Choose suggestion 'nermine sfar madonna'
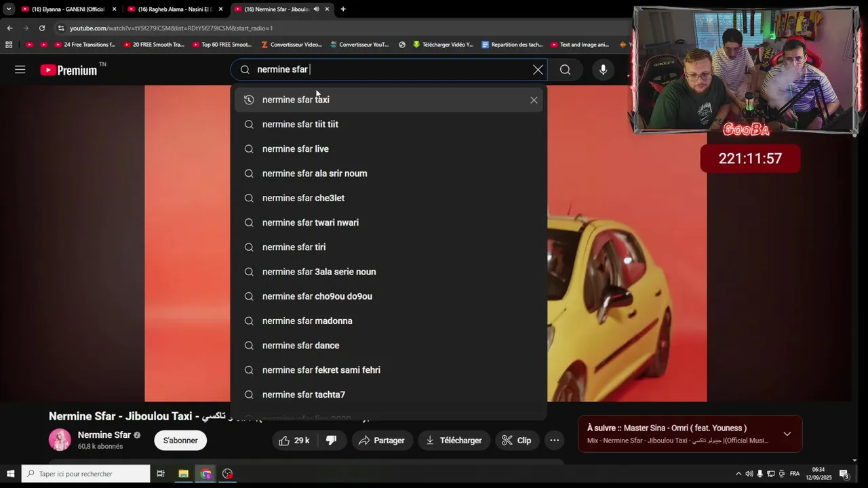Screen dimensions: 868x488 [388, 321]
